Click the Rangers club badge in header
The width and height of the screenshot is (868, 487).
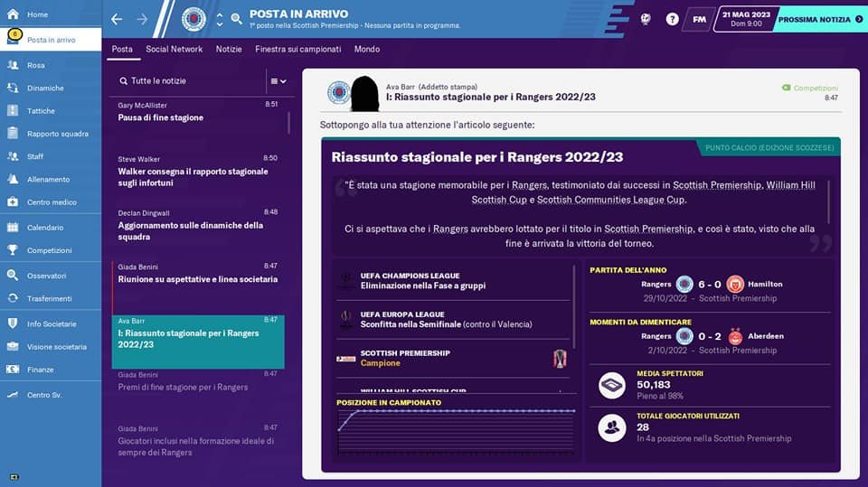pos(193,19)
